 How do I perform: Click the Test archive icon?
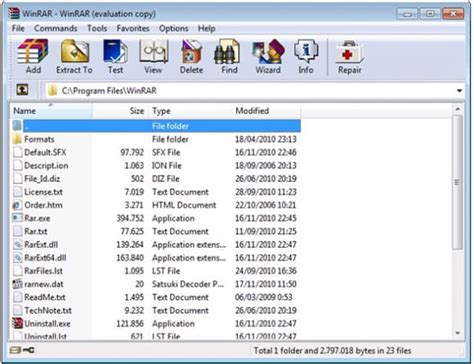pyautogui.click(x=115, y=51)
